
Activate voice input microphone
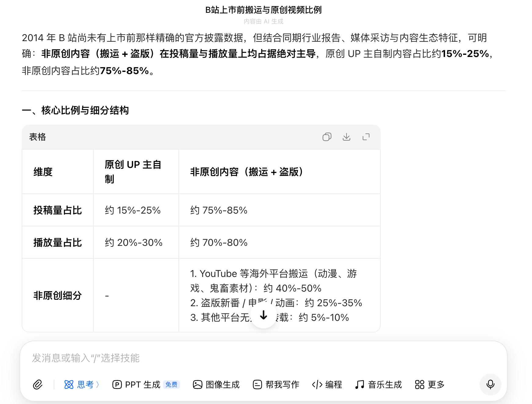point(490,385)
